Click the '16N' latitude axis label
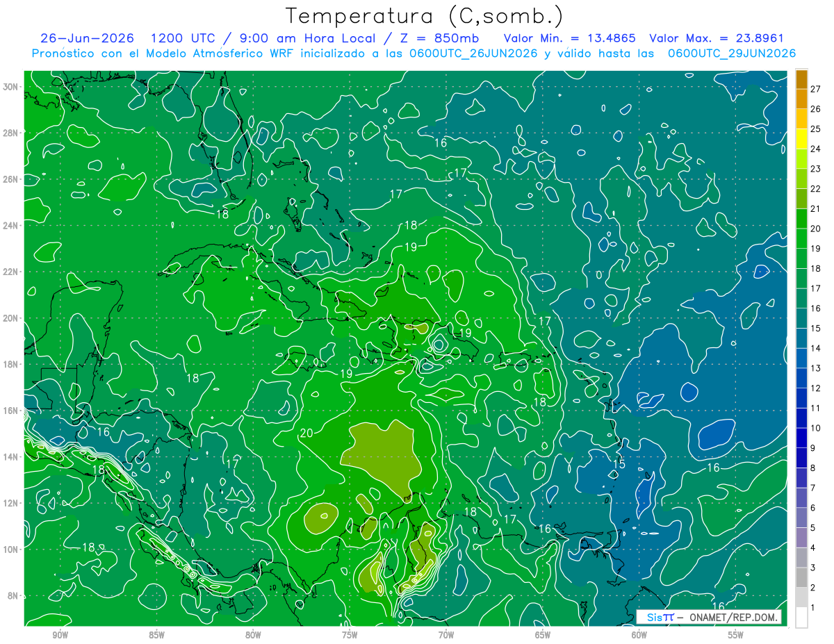The width and height of the screenshot is (834, 644). (11, 411)
